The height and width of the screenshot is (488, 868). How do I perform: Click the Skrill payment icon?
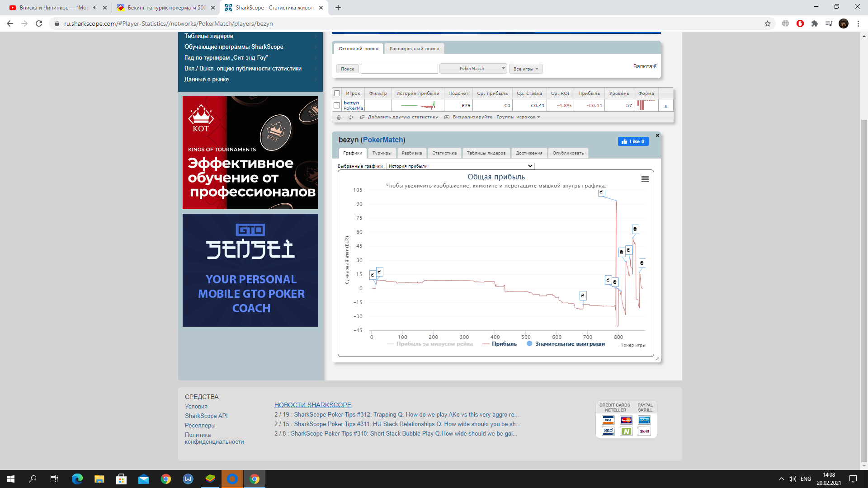tap(644, 432)
